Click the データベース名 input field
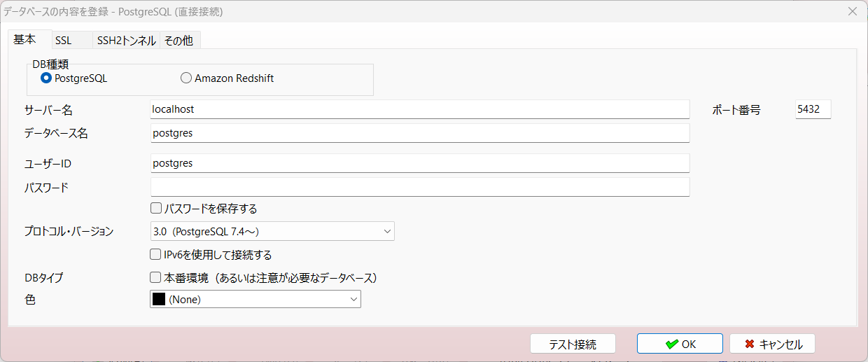 click(420, 133)
